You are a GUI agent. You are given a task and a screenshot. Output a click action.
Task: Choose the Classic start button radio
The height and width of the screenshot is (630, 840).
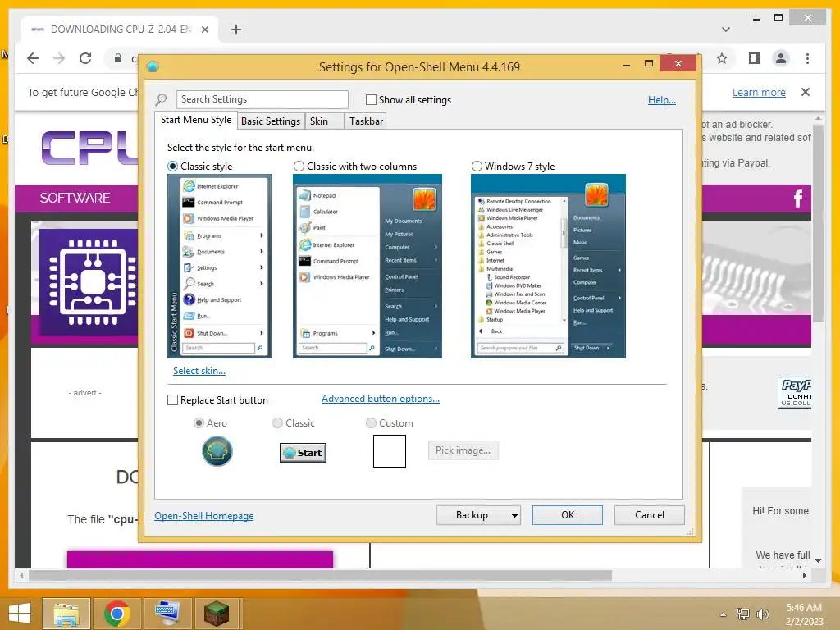(277, 423)
